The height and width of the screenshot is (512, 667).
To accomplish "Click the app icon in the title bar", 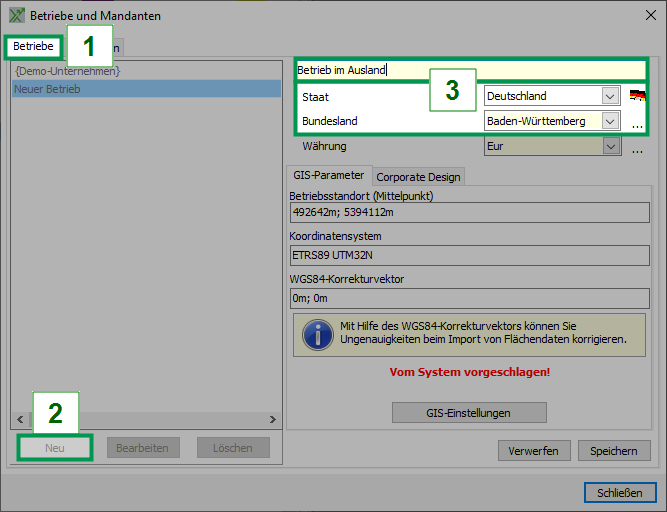I will 16,16.
